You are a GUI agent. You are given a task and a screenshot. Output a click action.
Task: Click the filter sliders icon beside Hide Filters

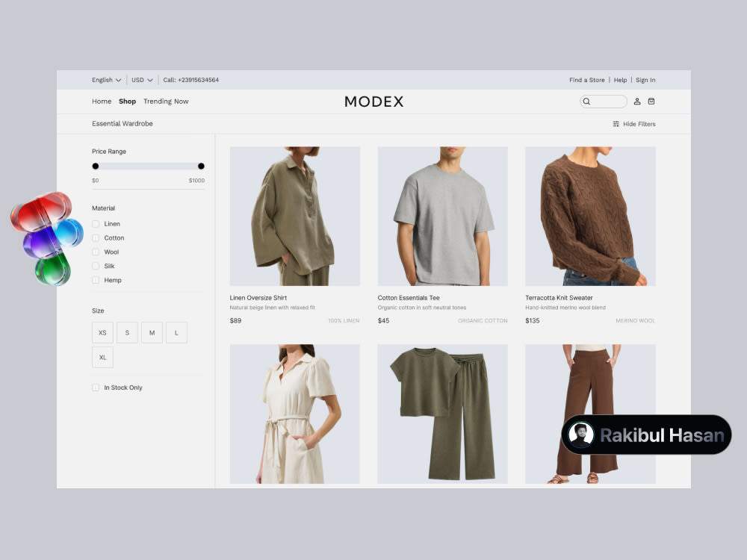[616, 124]
